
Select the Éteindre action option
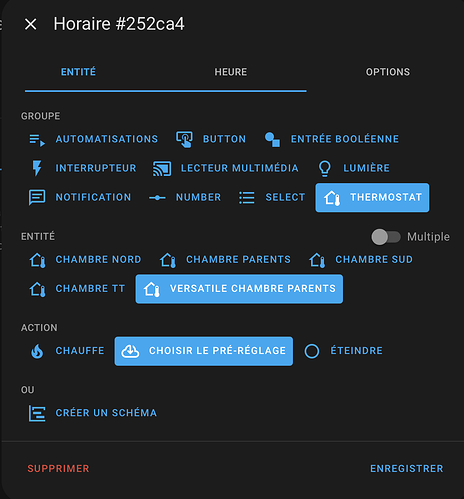tap(344, 351)
